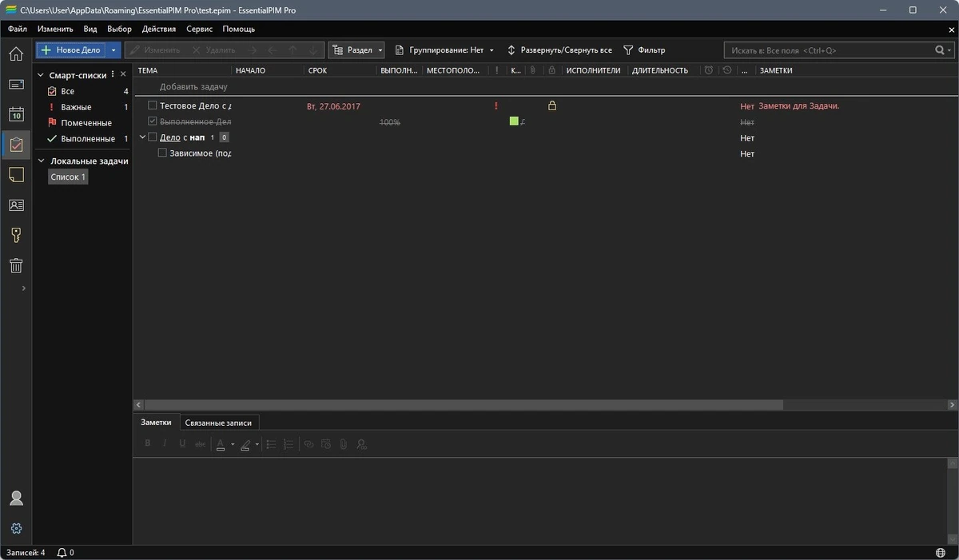Open the Trash module in sidebar

point(16,265)
